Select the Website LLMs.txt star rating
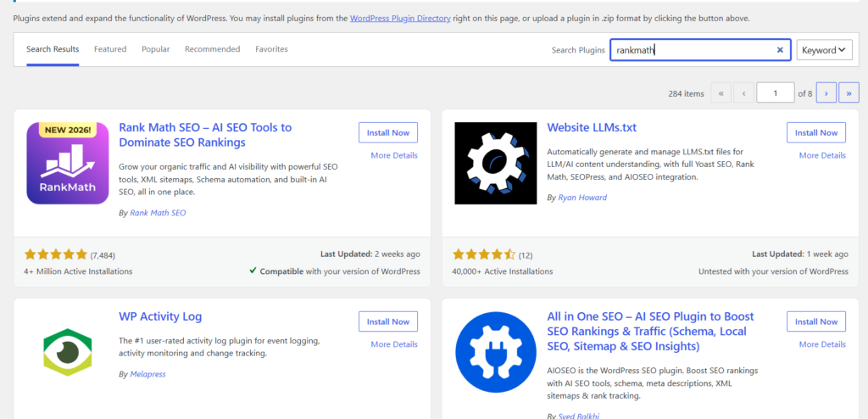868x419 pixels. pos(484,255)
